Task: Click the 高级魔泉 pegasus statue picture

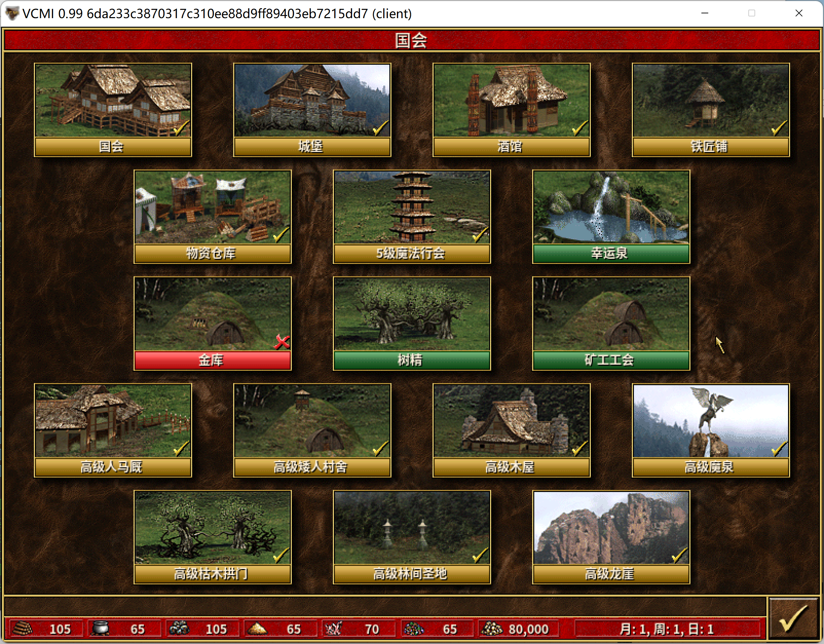Action: pyautogui.click(x=710, y=421)
